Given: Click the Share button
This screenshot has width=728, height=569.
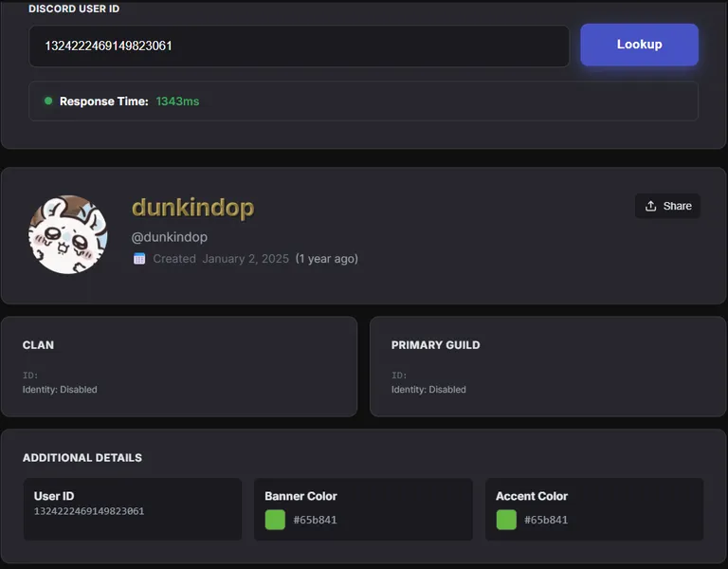Looking at the screenshot, I should 667,206.
